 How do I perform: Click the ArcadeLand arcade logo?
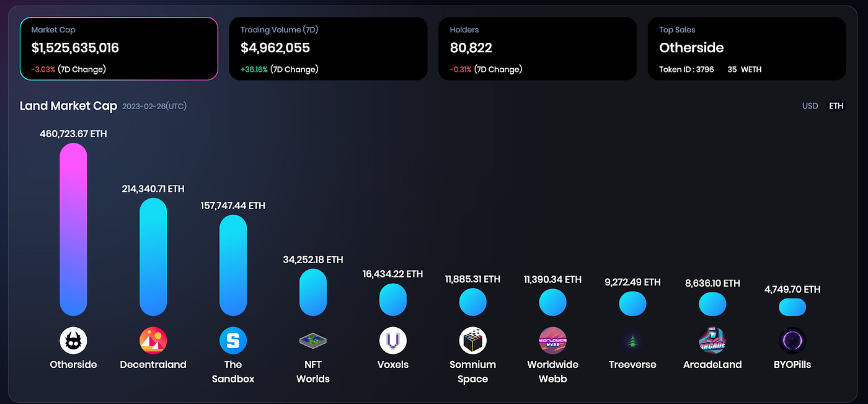713,341
